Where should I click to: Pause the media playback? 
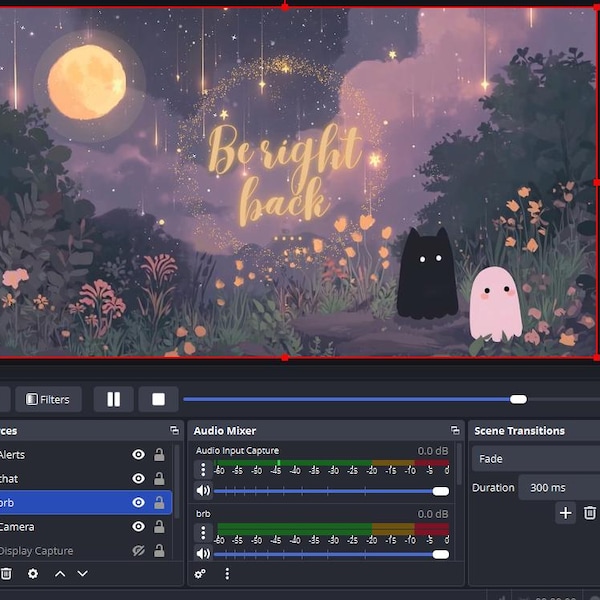pos(113,399)
